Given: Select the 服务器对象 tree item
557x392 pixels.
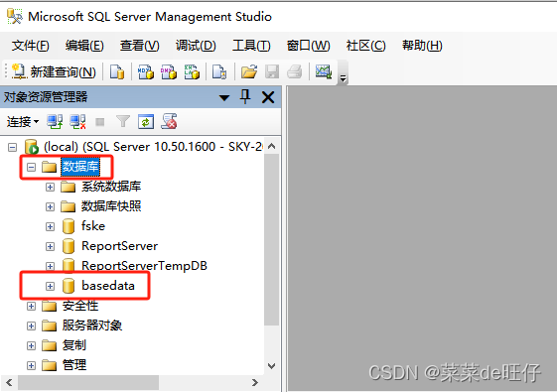Looking at the screenshot, I should [x=92, y=326].
